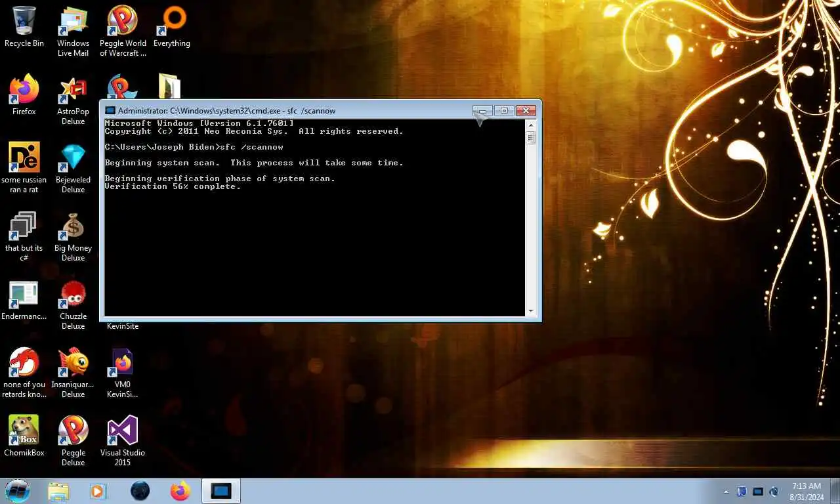Open the Windows Start menu orb

point(18,491)
